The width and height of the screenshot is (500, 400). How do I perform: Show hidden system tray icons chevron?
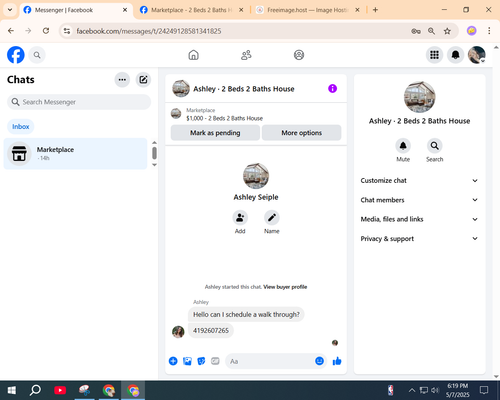click(x=412, y=390)
